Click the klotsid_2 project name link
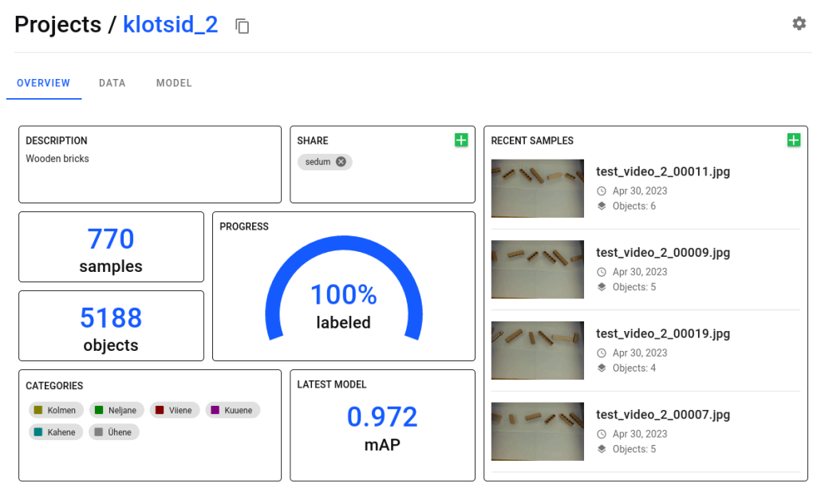 click(170, 25)
